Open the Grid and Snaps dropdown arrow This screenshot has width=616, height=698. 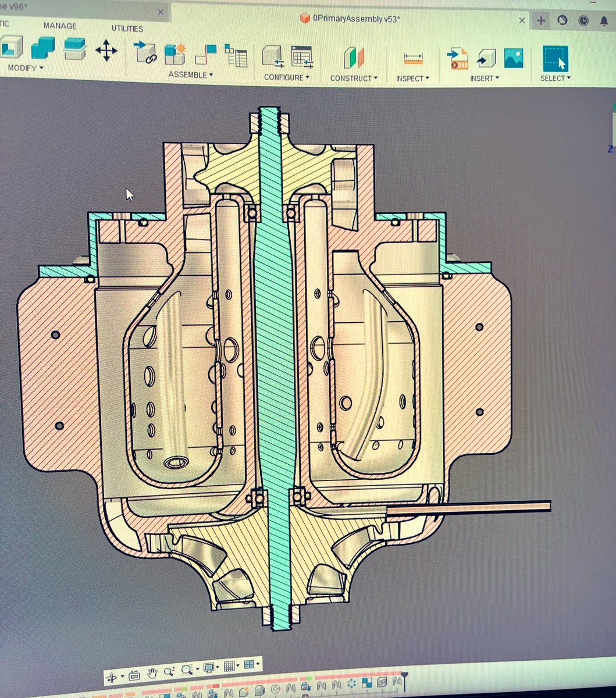238,666
